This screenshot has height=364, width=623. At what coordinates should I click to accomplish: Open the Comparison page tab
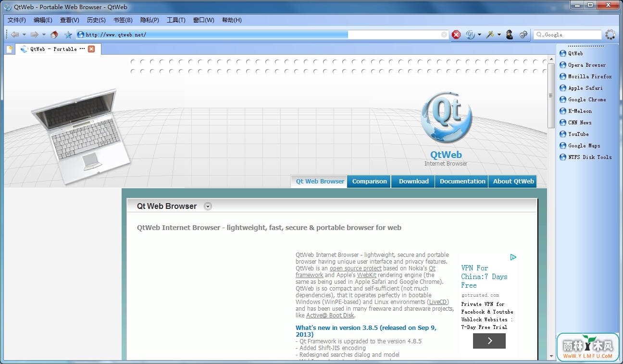369,182
